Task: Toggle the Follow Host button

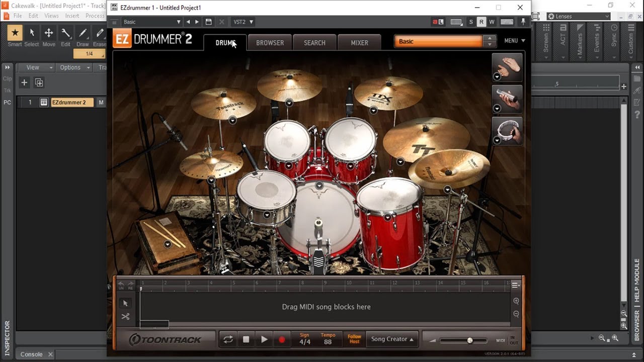Action: [354, 339]
